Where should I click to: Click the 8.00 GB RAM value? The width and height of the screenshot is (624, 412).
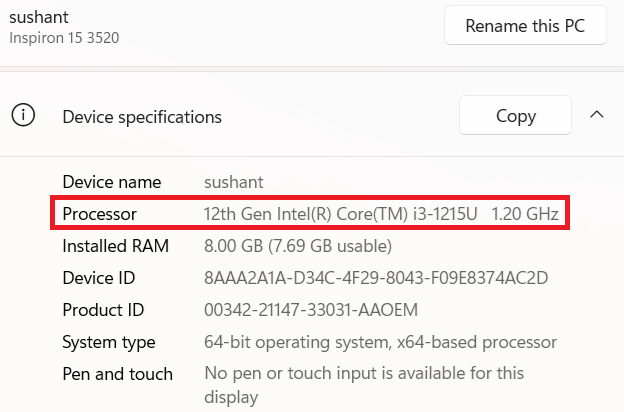297,246
